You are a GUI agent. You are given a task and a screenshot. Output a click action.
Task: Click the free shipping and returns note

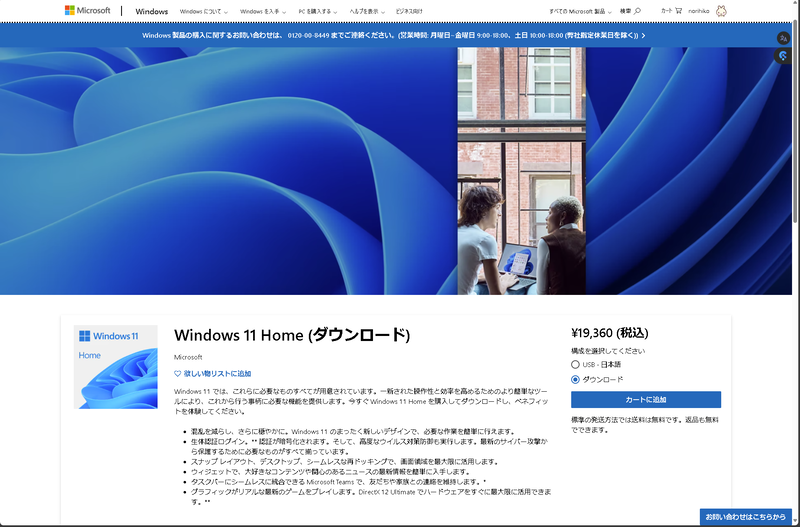644,425
